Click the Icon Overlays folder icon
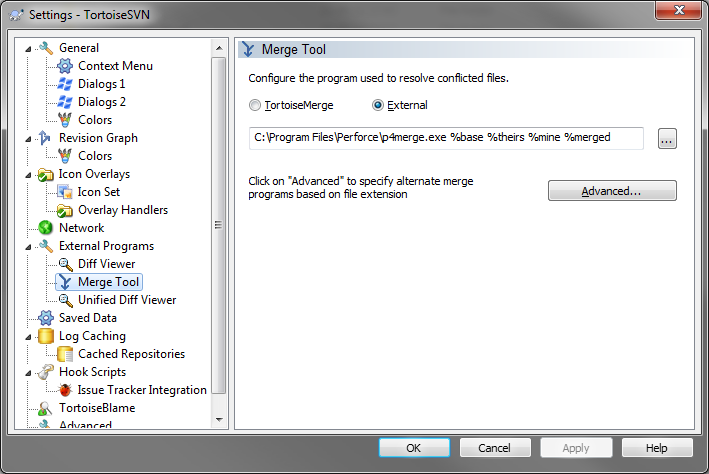The height and width of the screenshot is (474, 709). pos(46,175)
